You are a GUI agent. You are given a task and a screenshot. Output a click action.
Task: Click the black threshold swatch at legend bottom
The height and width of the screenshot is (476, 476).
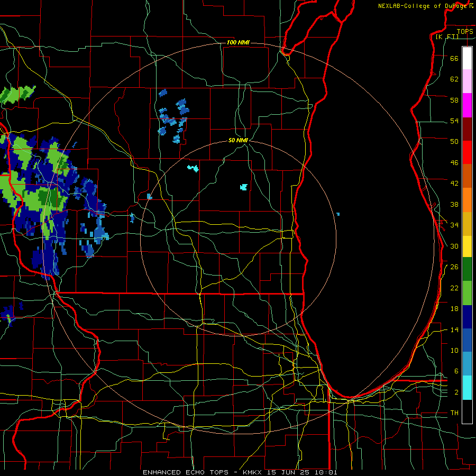tap(467, 411)
